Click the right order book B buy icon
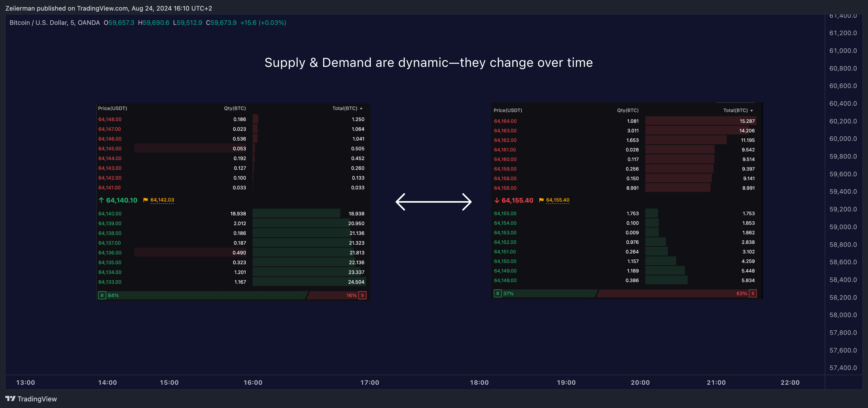Screen dimensions: 868x408 point(498,293)
